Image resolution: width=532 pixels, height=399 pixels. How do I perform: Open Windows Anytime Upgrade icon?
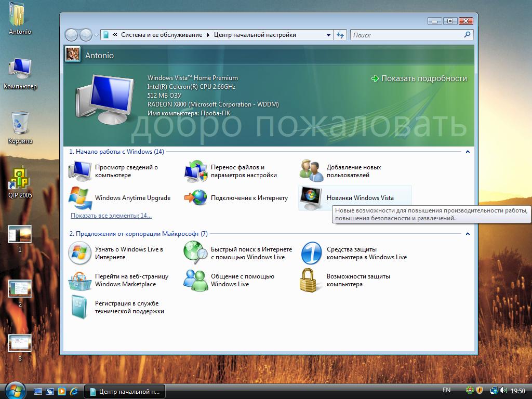[80, 198]
